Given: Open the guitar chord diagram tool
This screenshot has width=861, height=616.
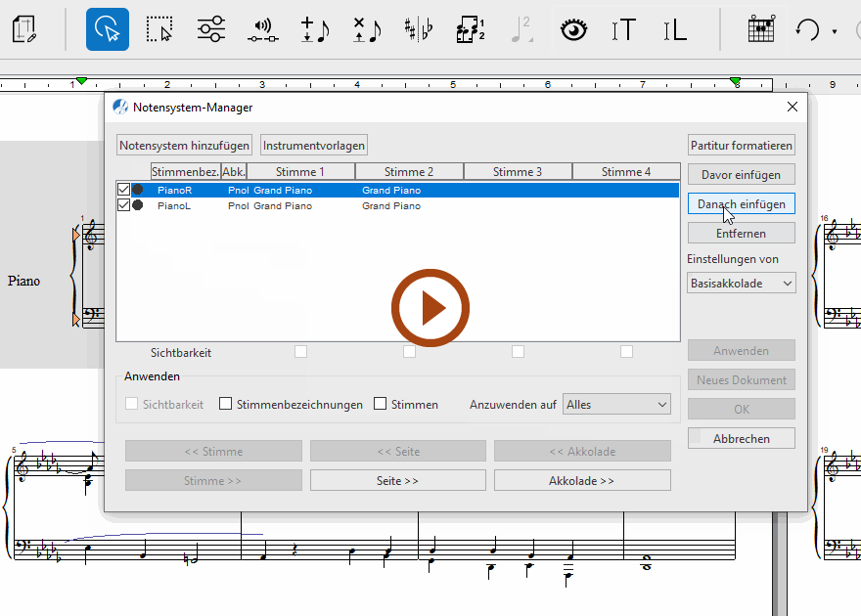Looking at the screenshot, I should coord(761,29).
